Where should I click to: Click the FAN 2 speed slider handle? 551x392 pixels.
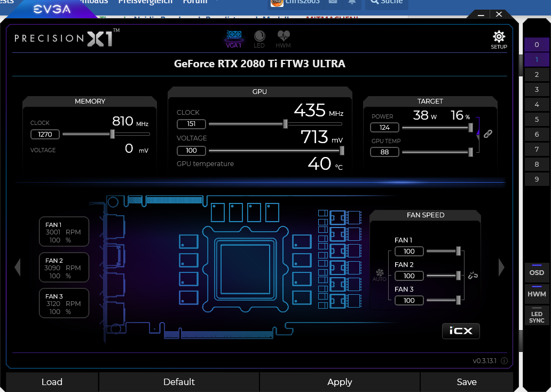(458, 276)
